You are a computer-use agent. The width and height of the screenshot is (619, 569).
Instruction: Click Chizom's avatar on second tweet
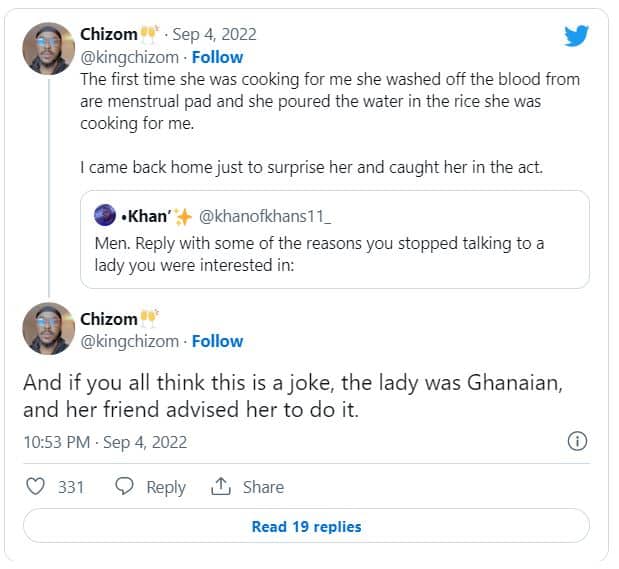pos(48,328)
